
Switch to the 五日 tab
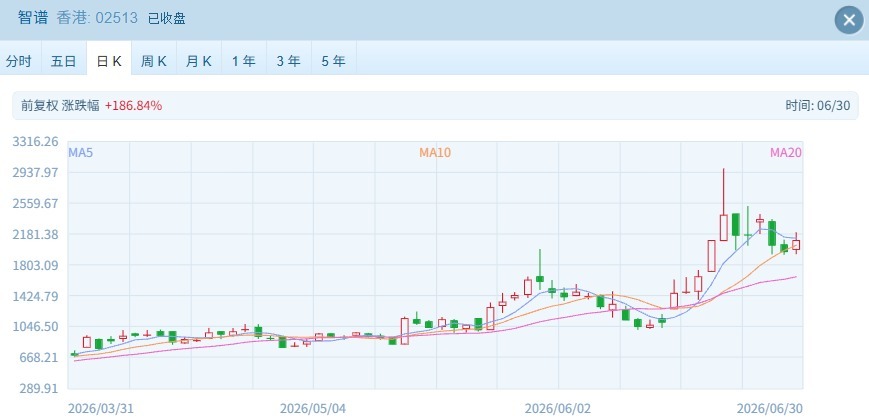(64, 60)
